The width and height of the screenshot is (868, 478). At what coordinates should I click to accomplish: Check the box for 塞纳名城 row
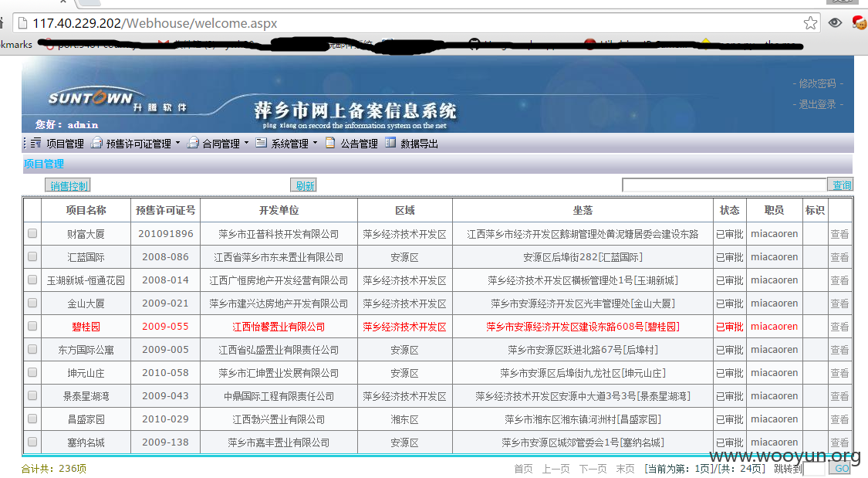[32, 442]
